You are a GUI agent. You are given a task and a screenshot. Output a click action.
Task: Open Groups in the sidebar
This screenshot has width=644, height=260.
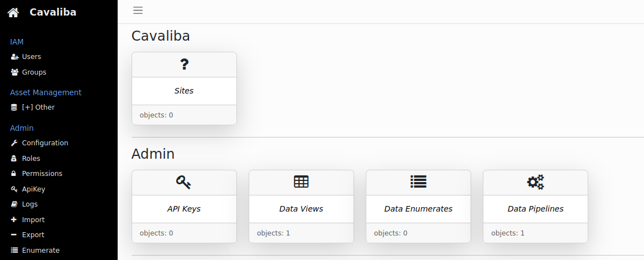pos(34,72)
